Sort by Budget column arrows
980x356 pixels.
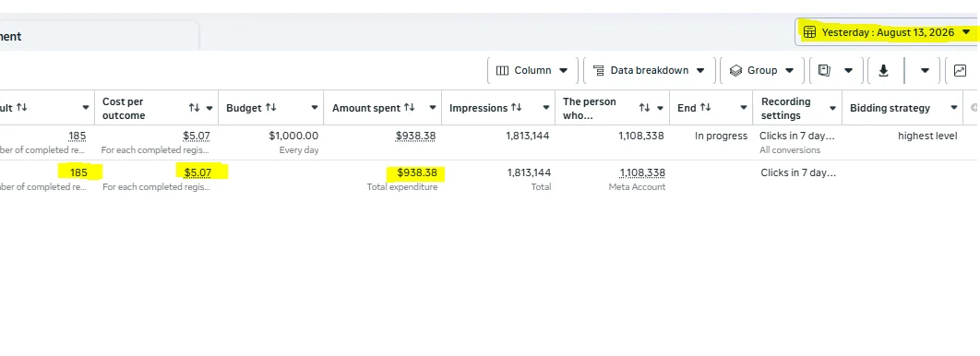270,107
